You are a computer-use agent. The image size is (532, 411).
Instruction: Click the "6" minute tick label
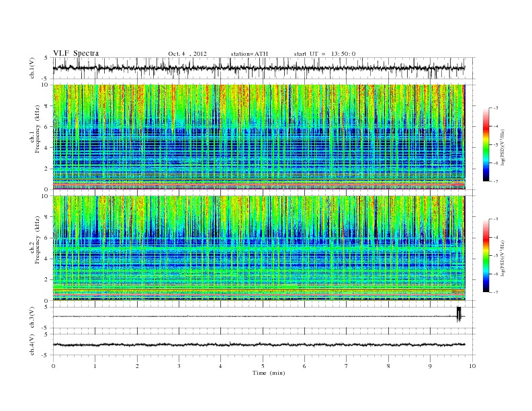[304, 366]
